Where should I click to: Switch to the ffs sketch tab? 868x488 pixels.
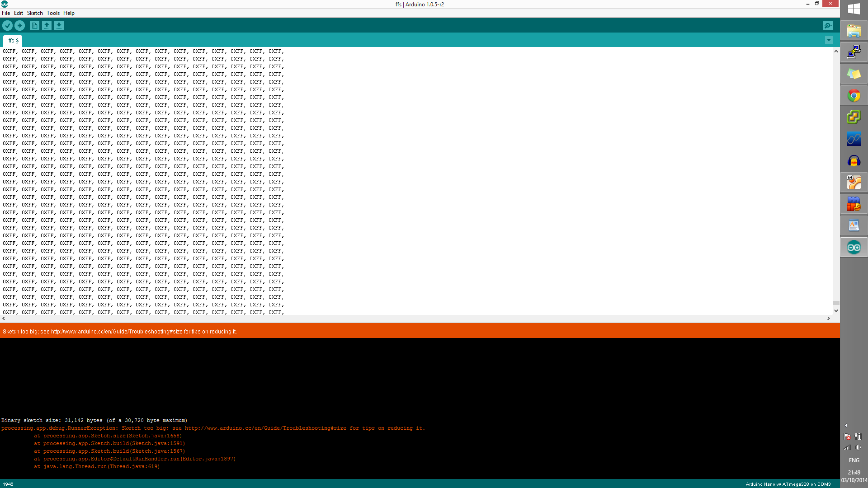pos(13,41)
